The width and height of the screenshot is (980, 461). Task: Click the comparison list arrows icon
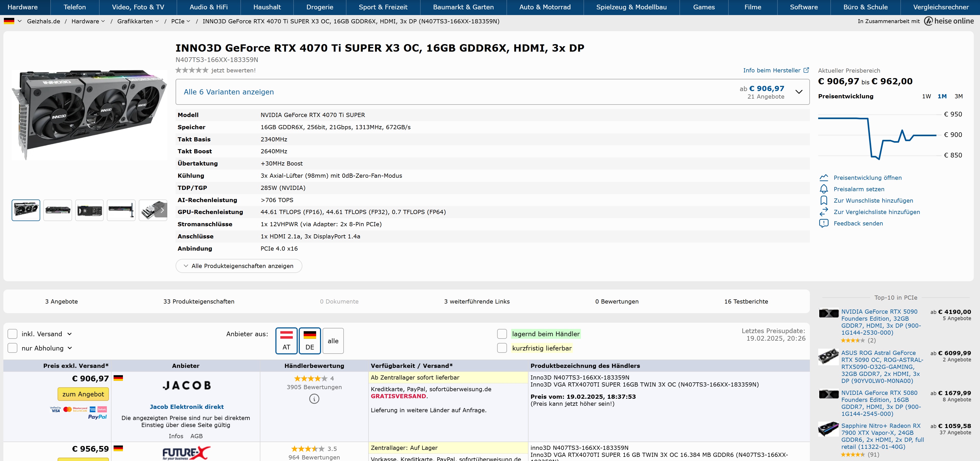point(824,212)
